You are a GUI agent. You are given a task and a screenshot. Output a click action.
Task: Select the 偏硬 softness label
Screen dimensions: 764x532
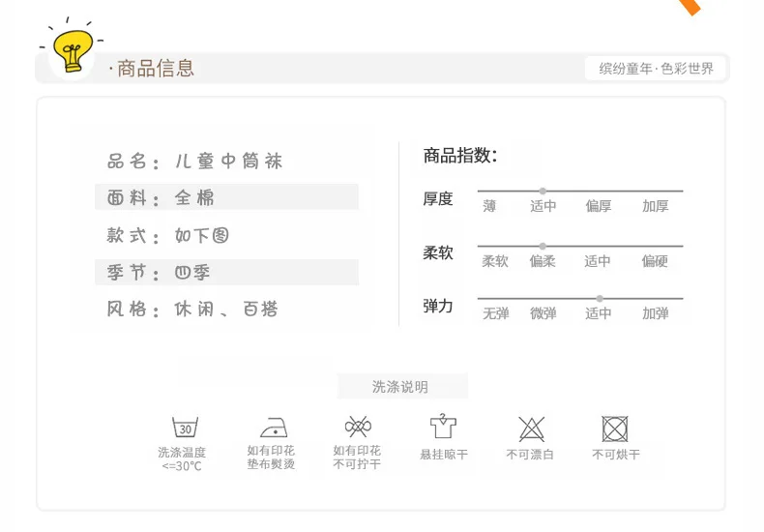[655, 261]
